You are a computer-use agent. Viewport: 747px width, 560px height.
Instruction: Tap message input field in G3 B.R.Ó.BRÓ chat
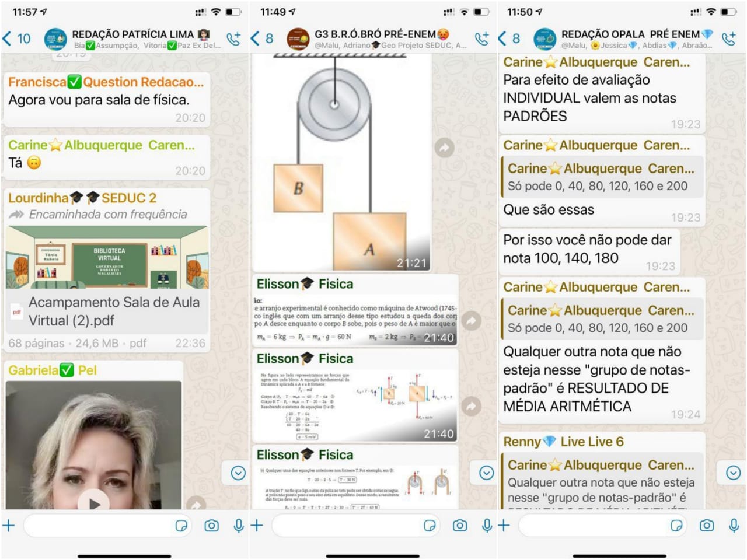(356, 526)
